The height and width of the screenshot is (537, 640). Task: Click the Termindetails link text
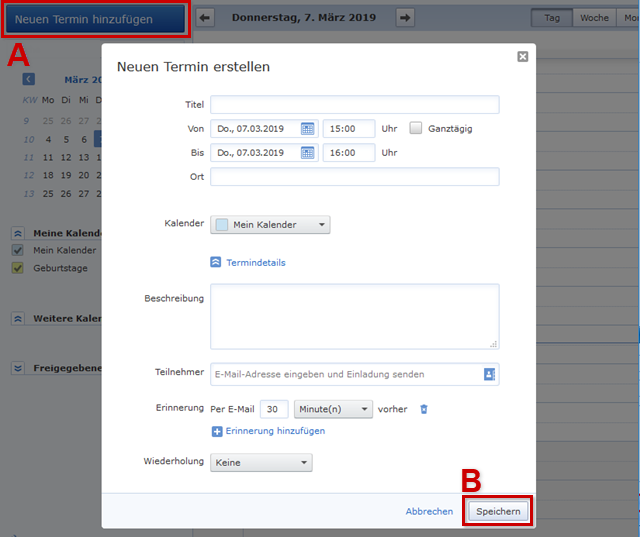point(256,262)
